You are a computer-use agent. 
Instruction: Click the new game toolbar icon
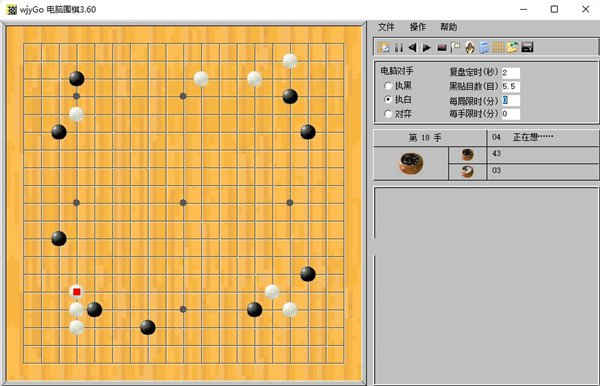[x=384, y=47]
